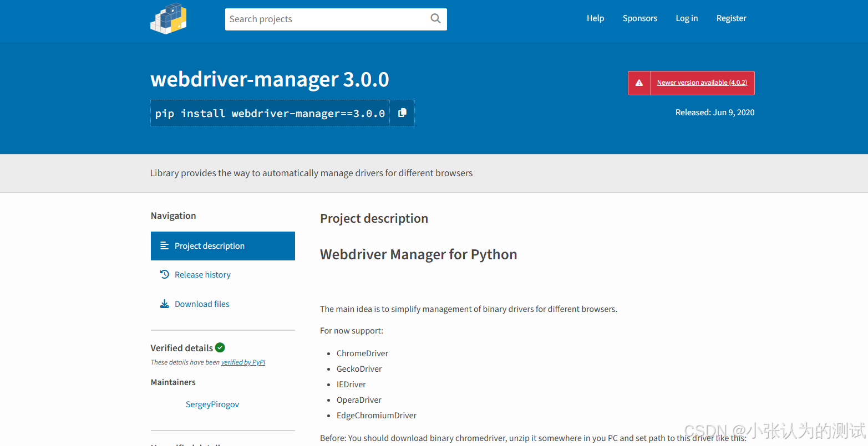
Task: Click the red warning triangle icon
Action: (x=639, y=83)
